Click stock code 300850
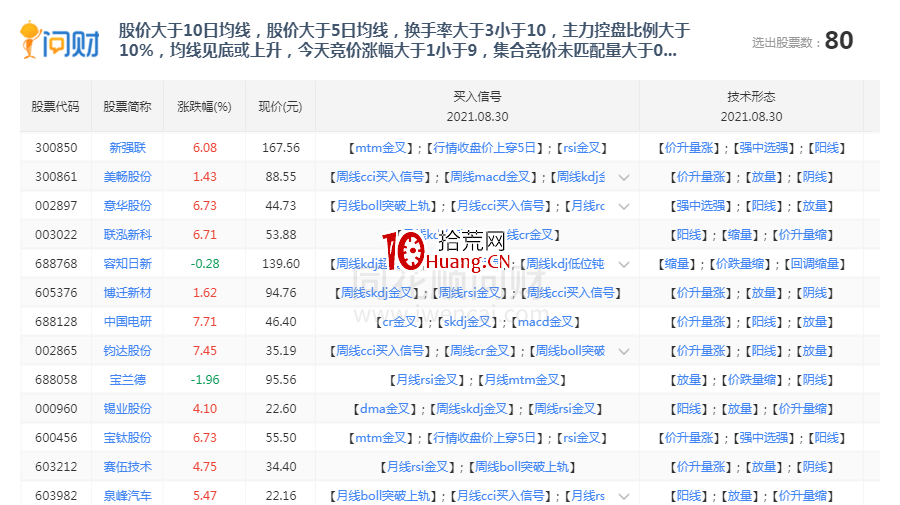The height and width of the screenshot is (505, 900). click(56, 147)
